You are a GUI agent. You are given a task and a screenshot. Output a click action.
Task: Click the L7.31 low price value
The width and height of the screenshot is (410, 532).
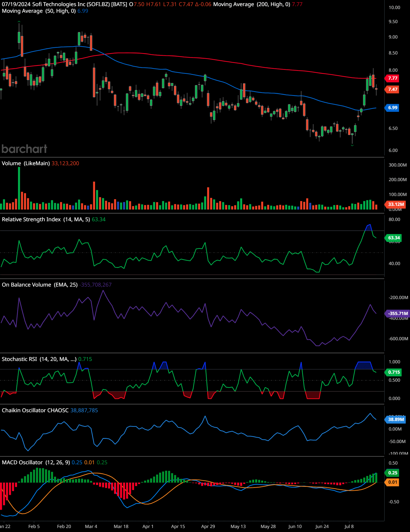click(x=170, y=4)
